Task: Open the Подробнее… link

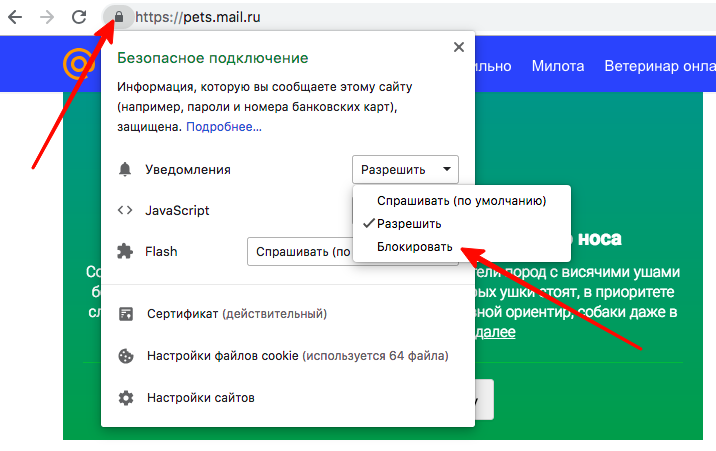Action: coord(224,126)
